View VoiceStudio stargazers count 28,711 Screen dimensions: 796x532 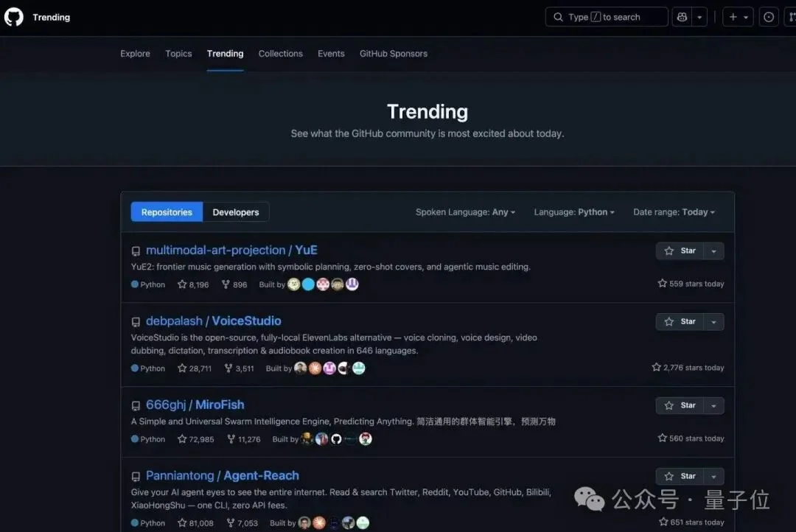pyautogui.click(x=195, y=368)
